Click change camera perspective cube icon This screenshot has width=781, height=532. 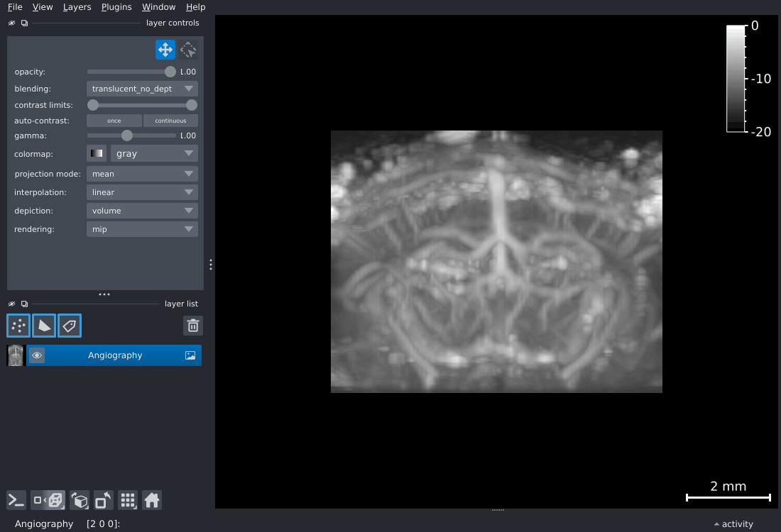tap(80, 500)
